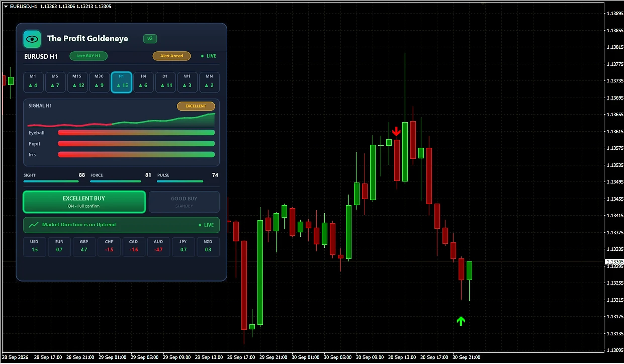Screen dimensions: 624x364
Task: Select the D1 timeframe tile
Action: (165, 82)
